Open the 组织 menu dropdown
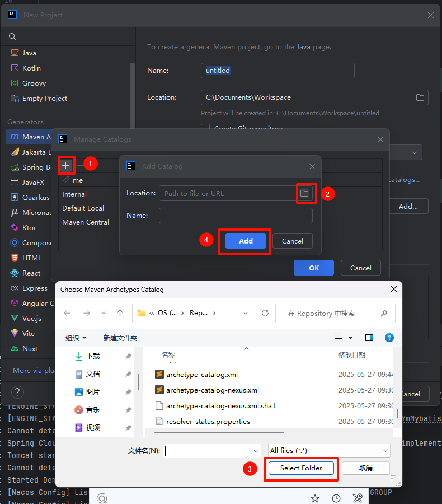442x504 pixels. [x=76, y=338]
